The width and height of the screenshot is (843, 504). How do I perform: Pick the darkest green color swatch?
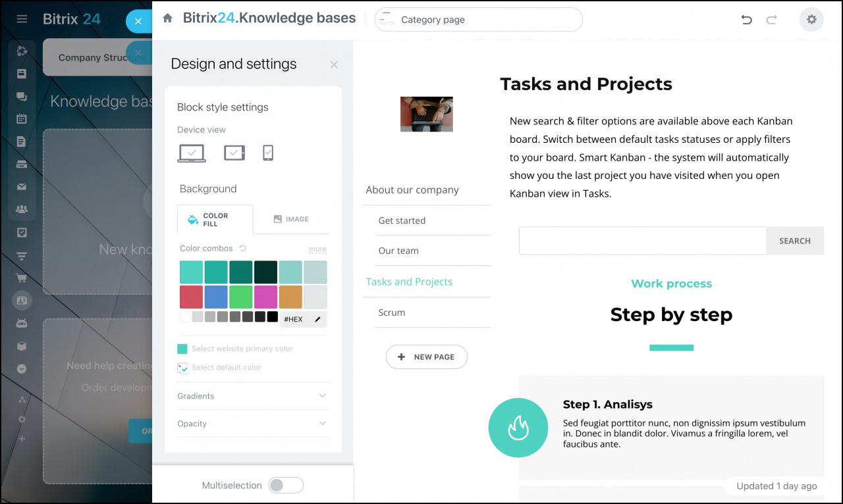pyautogui.click(x=266, y=272)
